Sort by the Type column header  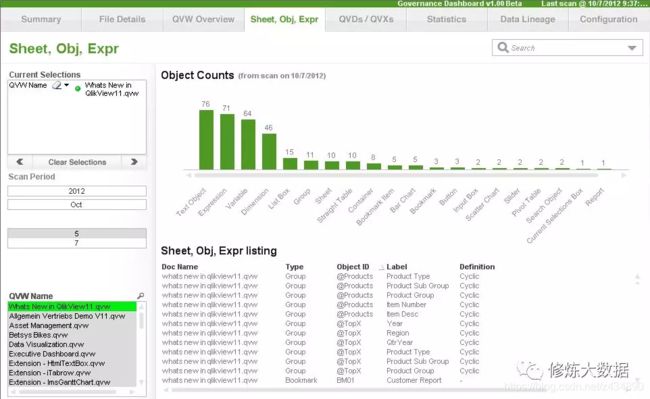(x=294, y=267)
